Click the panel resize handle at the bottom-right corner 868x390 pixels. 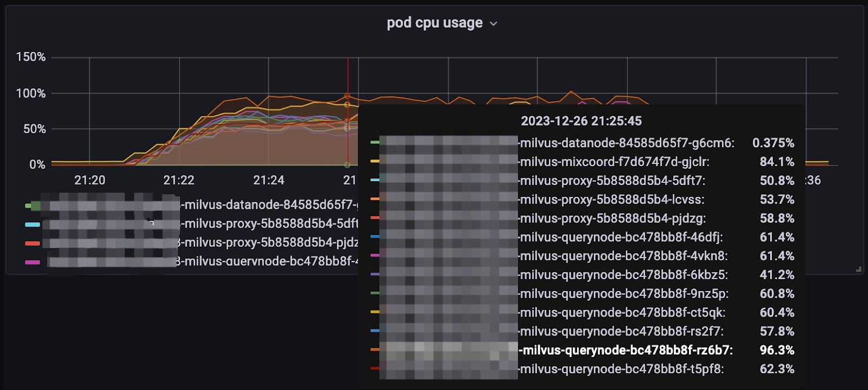click(x=858, y=269)
